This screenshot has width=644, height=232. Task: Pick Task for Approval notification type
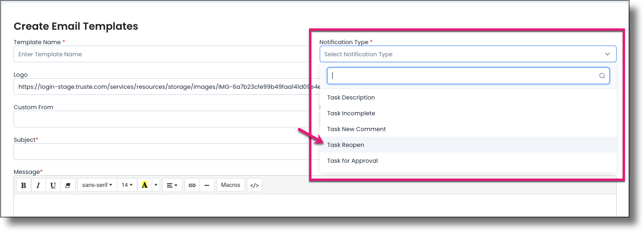click(353, 161)
